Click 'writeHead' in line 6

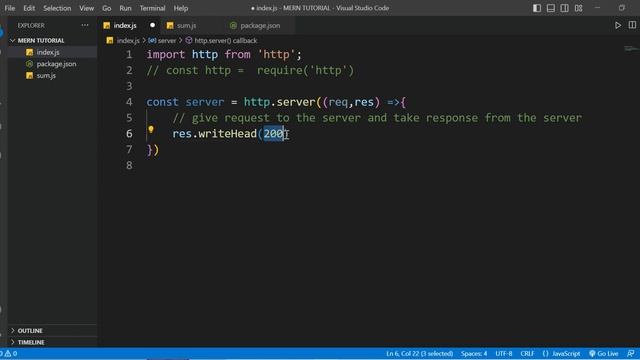[x=227, y=133]
